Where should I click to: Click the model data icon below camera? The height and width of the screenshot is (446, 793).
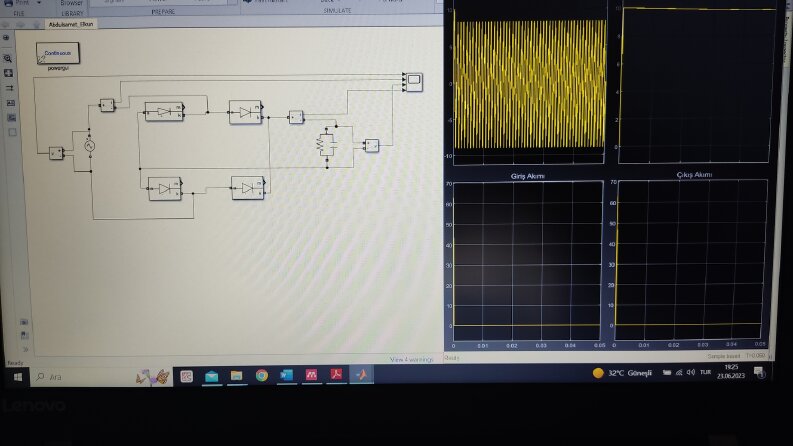[x=24, y=335]
